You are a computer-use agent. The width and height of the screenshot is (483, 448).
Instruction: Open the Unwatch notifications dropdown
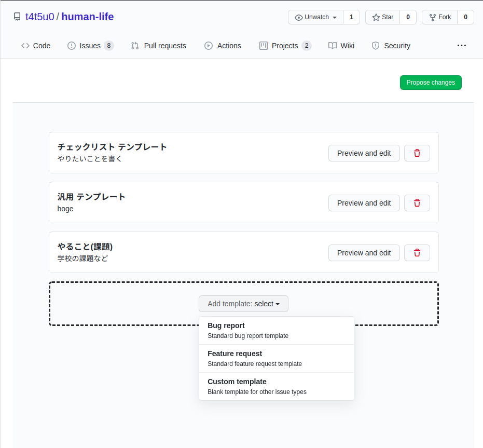coord(315,17)
